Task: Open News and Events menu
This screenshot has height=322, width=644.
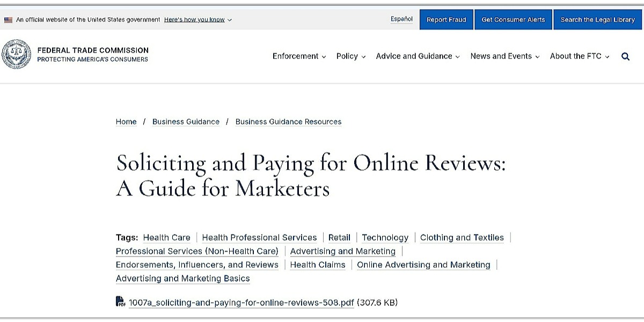Action: coord(504,56)
